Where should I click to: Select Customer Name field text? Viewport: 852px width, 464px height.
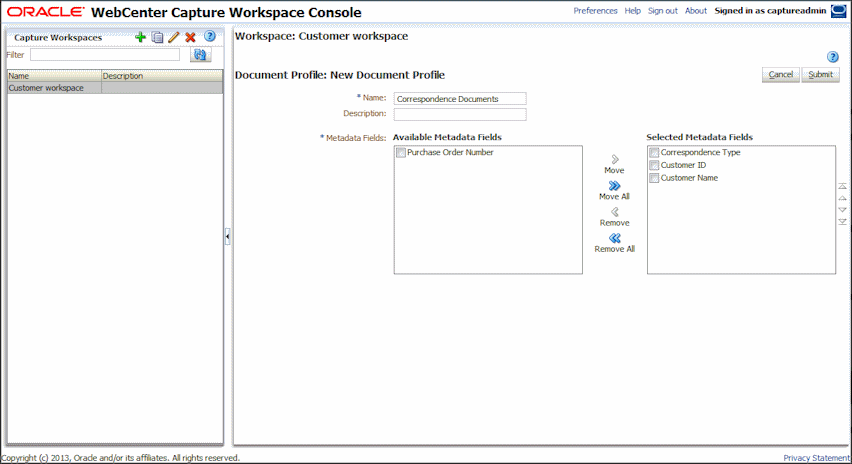(x=689, y=178)
